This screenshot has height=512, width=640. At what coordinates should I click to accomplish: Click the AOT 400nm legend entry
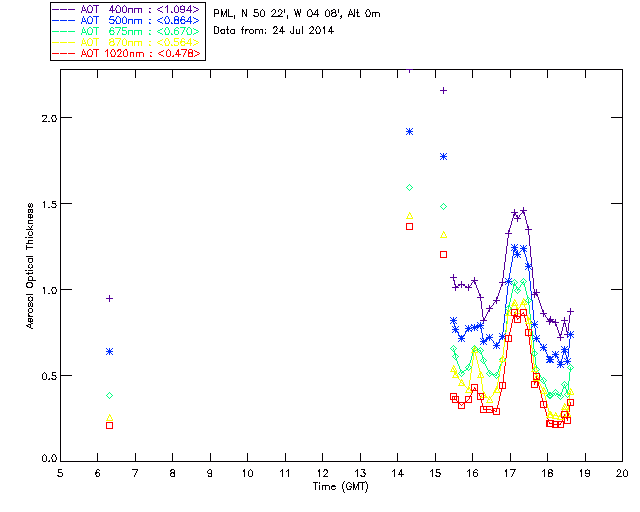pos(126,9)
